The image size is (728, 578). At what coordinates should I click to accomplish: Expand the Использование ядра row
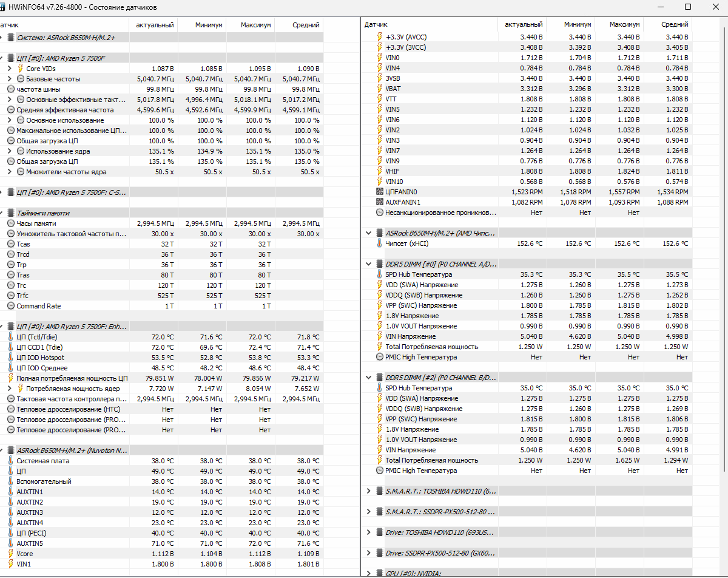coord(10,151)
